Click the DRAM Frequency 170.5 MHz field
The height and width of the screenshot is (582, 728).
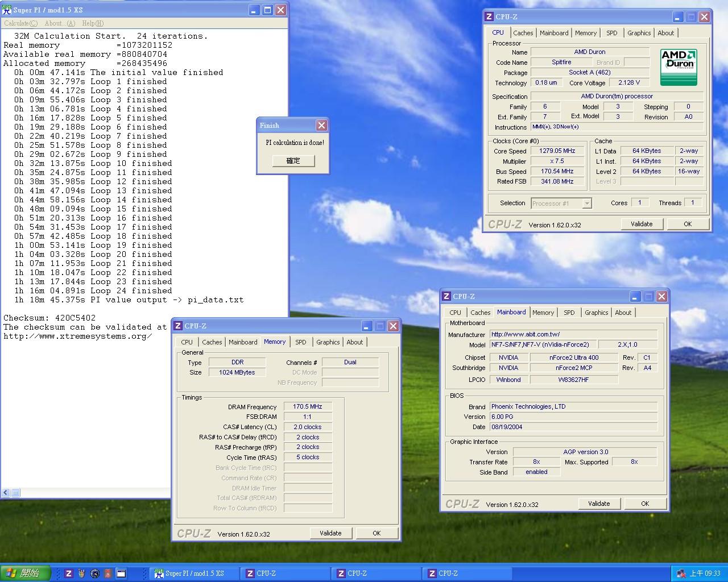(308, 407)
